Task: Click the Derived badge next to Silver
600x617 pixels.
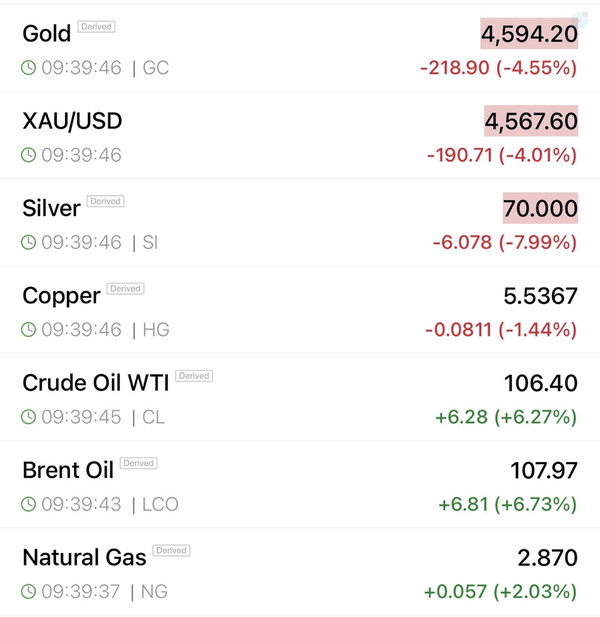Action: (x=105, y=201)
